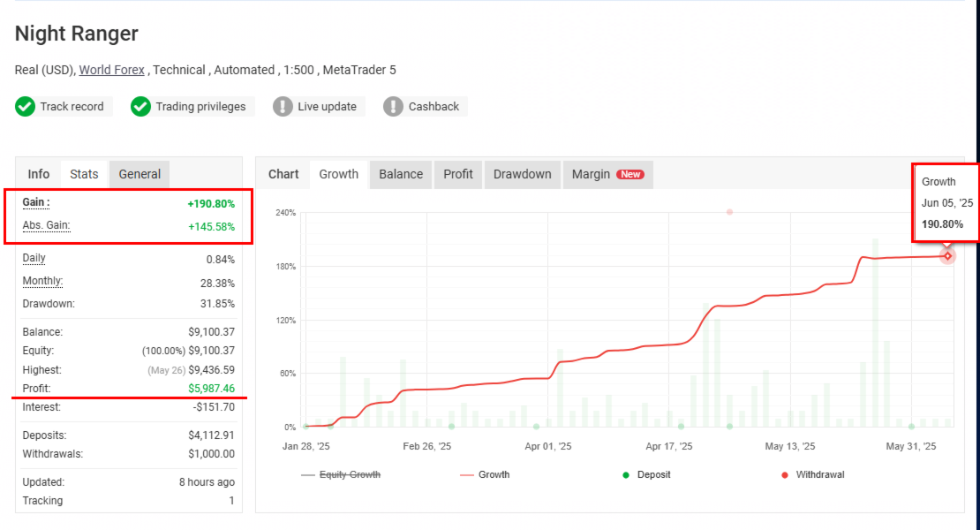Switch to the Stats tab
The height and width of the screenshot is (530, 980).
(84, 174)
